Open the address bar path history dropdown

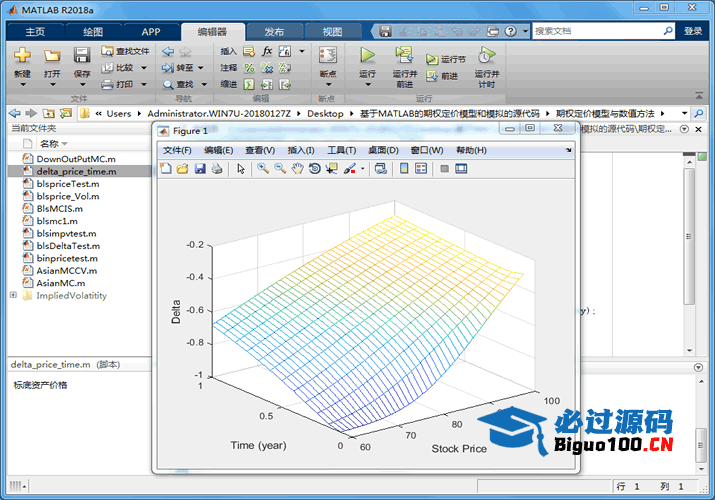point(684,113)
